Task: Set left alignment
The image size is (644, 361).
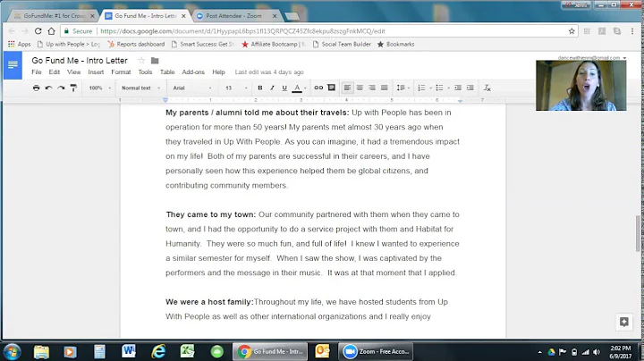Action: click(x=347, y=88)
